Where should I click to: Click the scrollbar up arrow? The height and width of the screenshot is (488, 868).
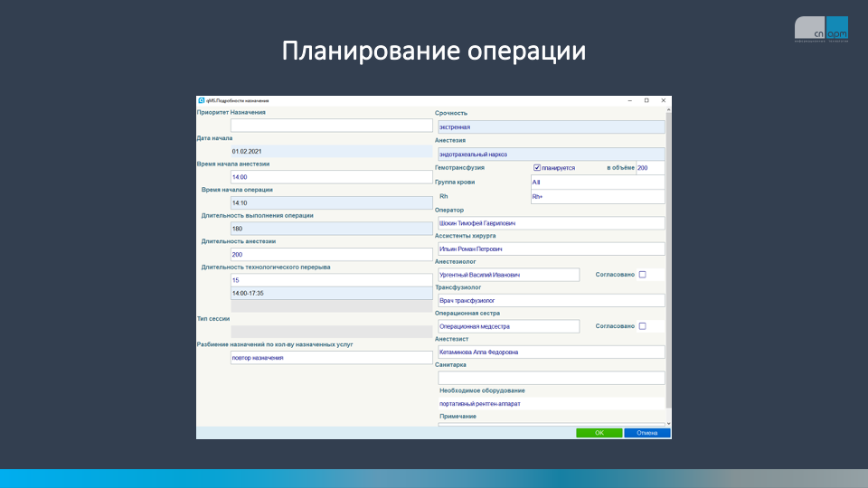click(669, 109)
